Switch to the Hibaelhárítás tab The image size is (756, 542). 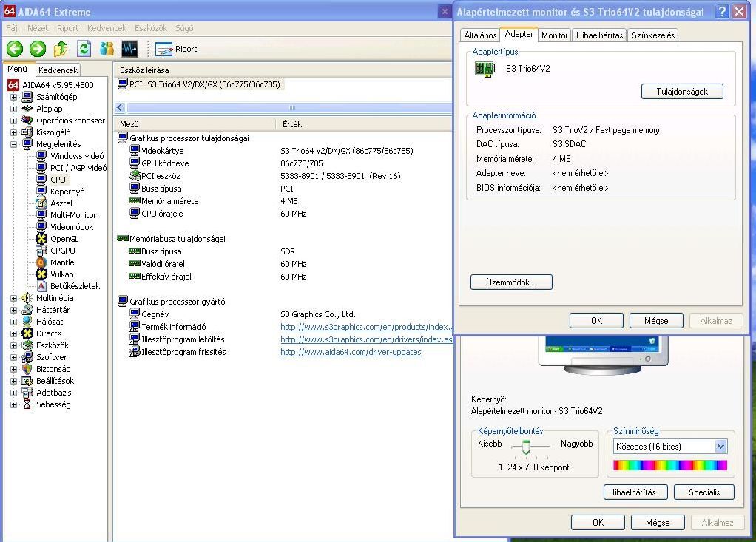coord(599,35)
